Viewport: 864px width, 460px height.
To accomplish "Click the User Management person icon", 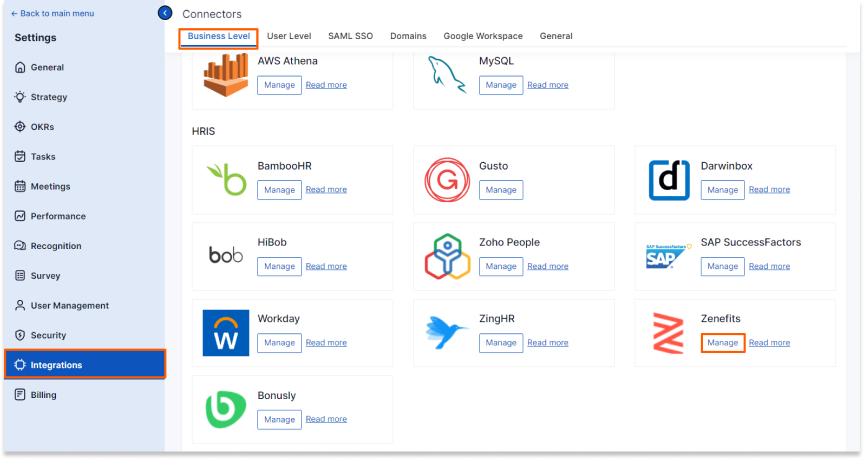I will (x=20, y=305).
